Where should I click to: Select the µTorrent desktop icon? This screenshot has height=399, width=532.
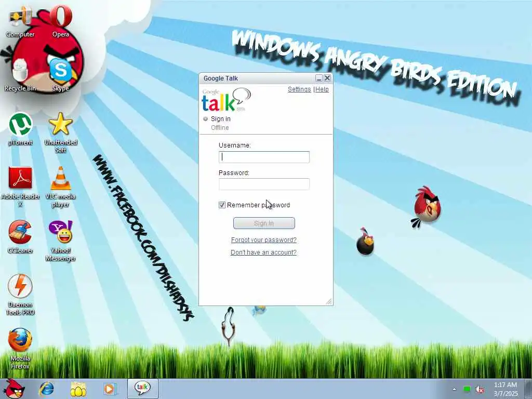point(20,129)
